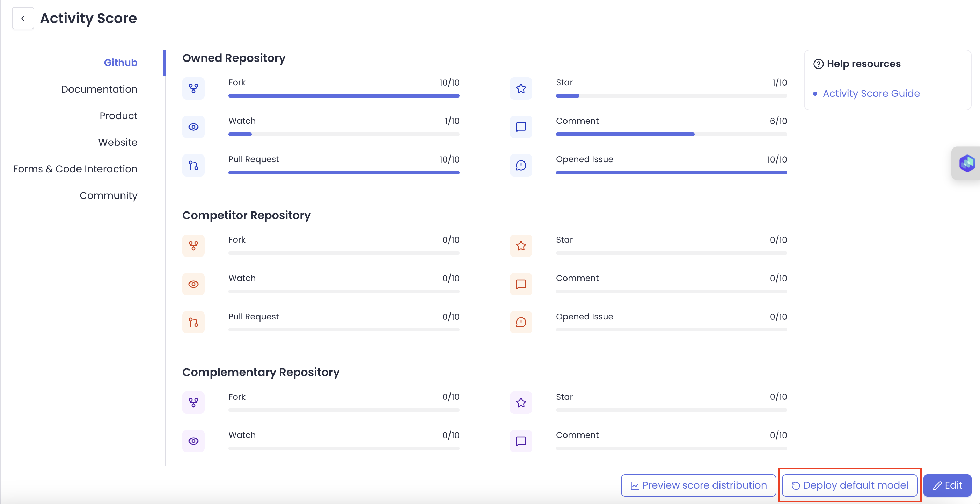Switch to the Documentation section
Image resolution: width=980 pixels, height=504 pixels.
pos(99,89)
